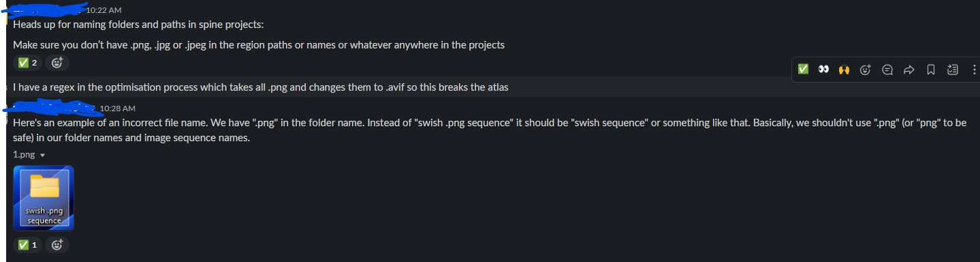
Task: React with the green checkmark quick emoji
Action: 803,69
